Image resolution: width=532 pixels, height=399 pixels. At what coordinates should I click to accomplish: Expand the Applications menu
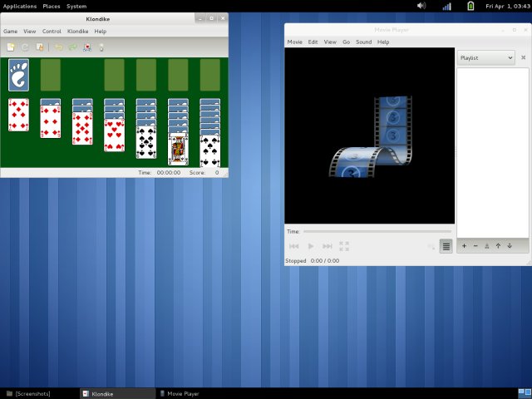[x=20, y=6]
